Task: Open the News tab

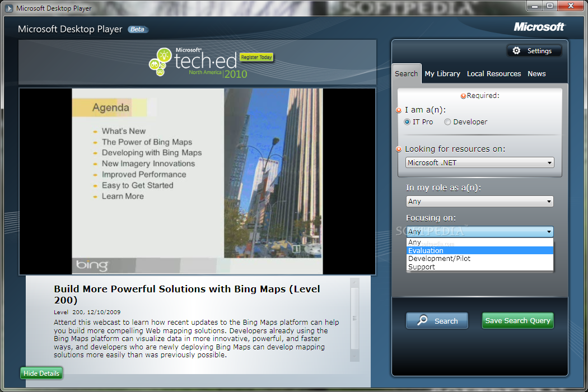Action: point(536,73)
